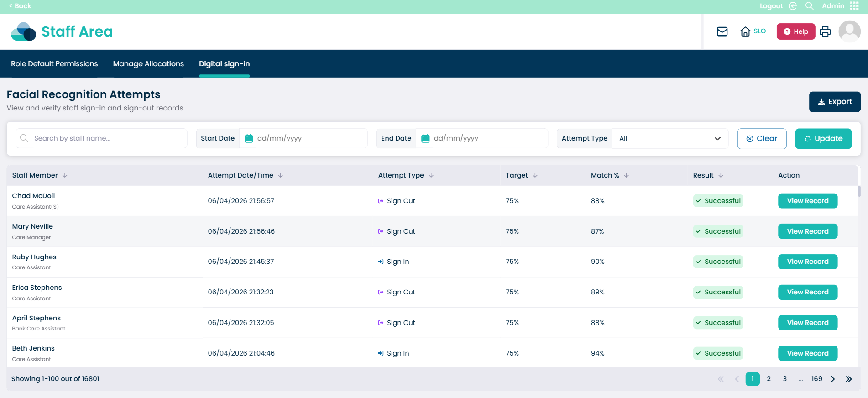Open the mail envelope icon
Viewport: 868px width, 398px height.
pyautogui.click(x=722, y=31)
